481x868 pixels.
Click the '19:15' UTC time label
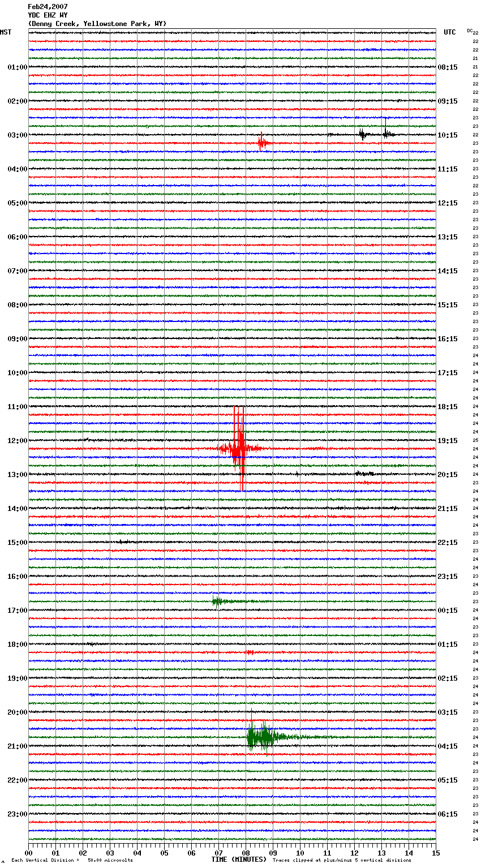[448, 441]
